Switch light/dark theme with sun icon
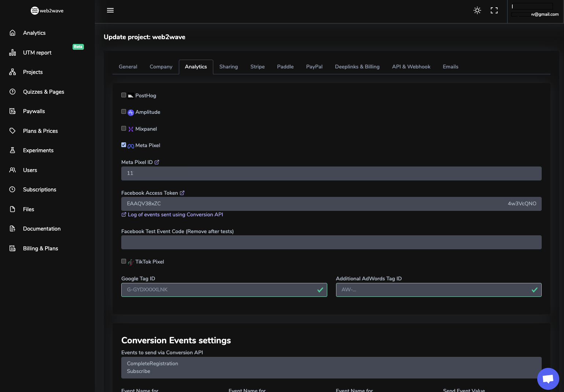Screen dimensions: 564x392 point(477,10)
